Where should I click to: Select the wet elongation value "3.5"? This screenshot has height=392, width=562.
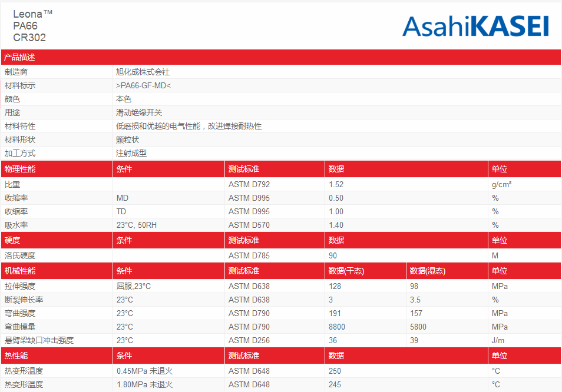click(415, 300)
